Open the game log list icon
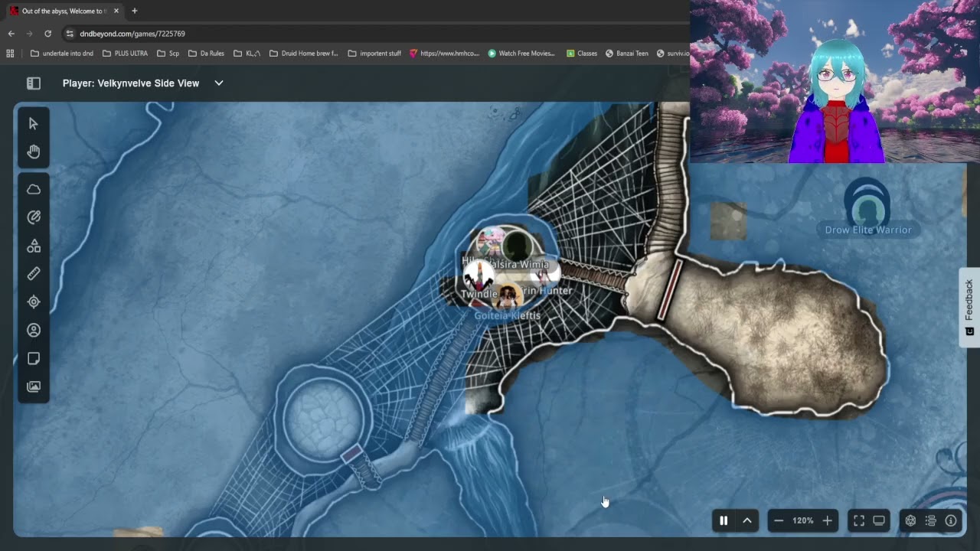This screenshot has width=980, height=551. (931, 520)
